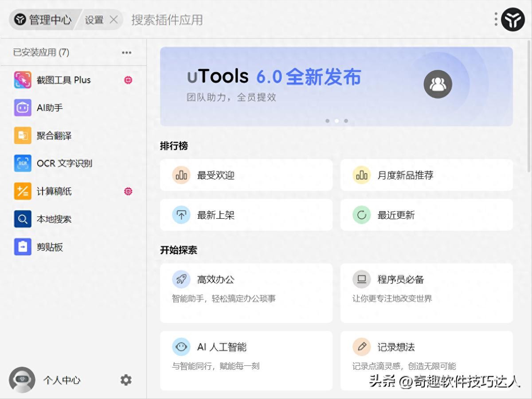
Task: Open the 月度新品推荐 ranking card
Action: (x=426, y=175)
